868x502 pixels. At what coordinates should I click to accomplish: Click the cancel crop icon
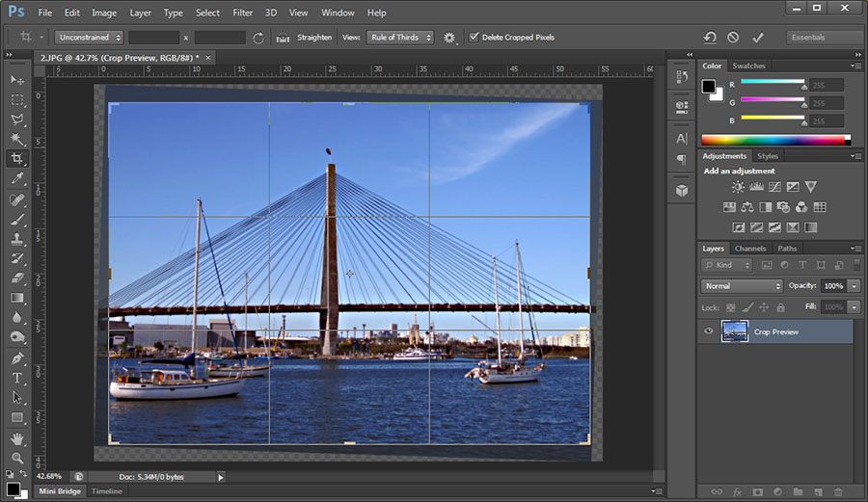point(732,38)
